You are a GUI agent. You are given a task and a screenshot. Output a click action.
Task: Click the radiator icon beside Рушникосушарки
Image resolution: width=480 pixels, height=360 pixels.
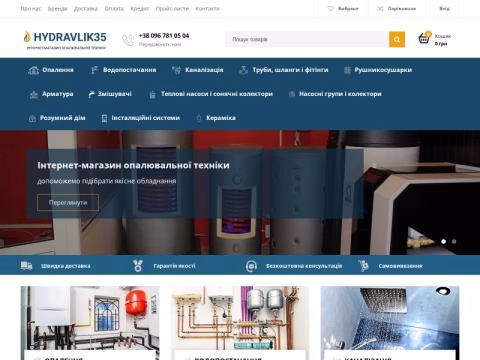pos(347,70)
